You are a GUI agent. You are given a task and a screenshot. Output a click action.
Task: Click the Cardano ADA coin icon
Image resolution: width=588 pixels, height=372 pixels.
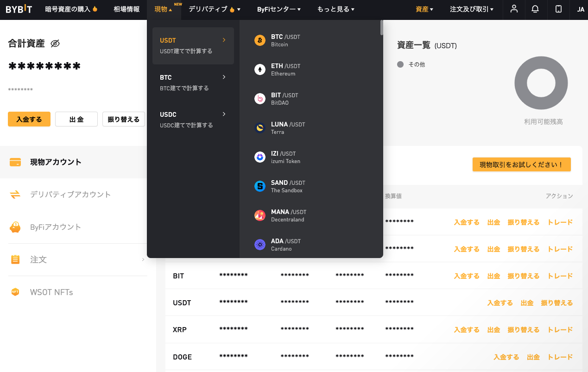260,245
